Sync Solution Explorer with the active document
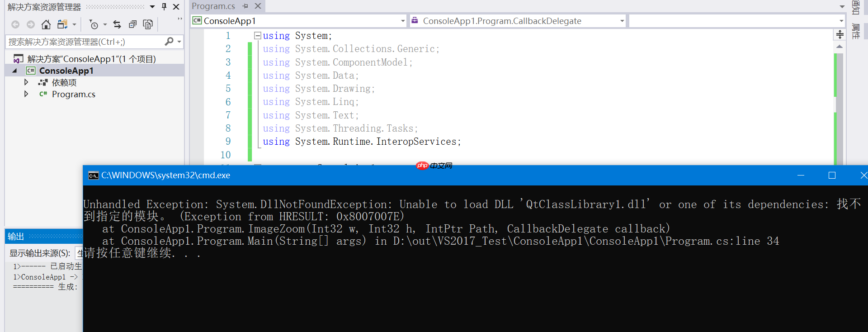 point(117,24)
